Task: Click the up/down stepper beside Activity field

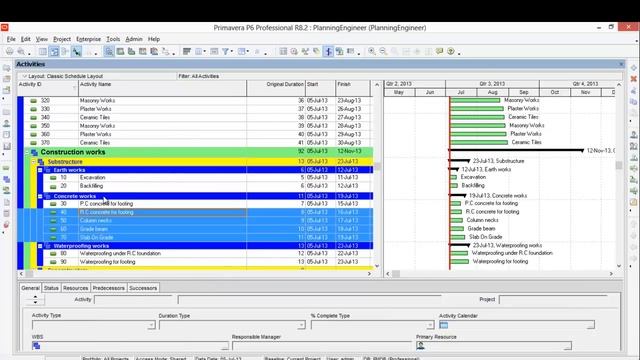Action: pyautogui.click(x=35, y=300)
